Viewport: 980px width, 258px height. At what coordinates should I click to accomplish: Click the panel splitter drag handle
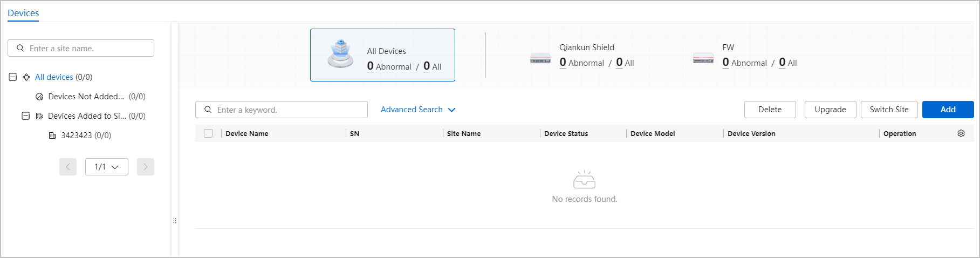[175, 221]
